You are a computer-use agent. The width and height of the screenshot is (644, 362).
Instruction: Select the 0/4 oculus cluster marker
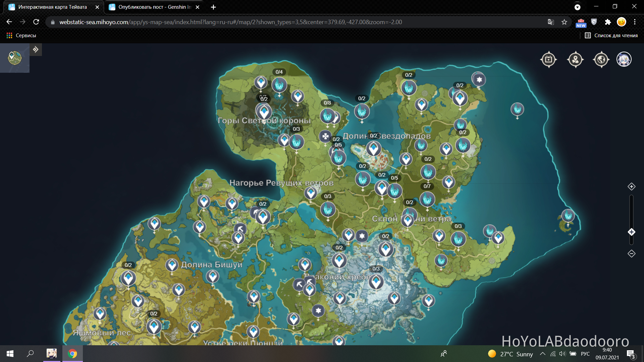click(x=279, y=84)
